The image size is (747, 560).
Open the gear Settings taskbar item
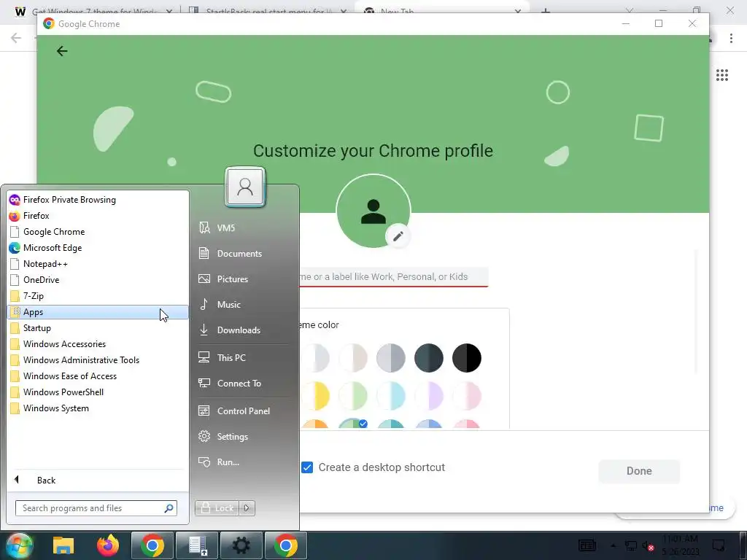click(x=241, y=545)
